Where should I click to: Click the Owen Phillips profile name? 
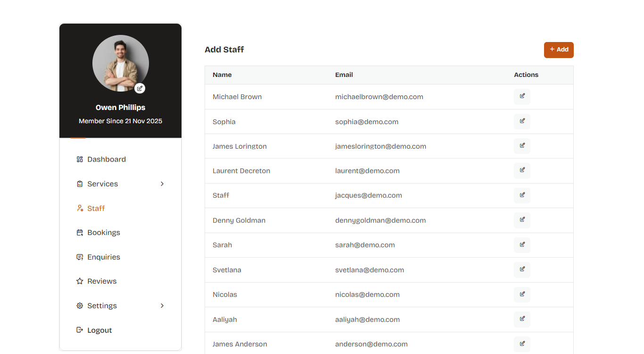pos(121,108)
